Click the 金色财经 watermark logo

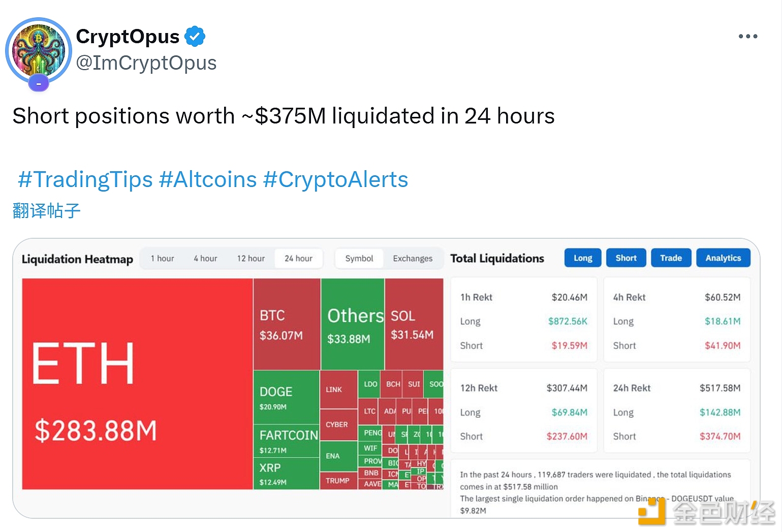pos(706,512)
